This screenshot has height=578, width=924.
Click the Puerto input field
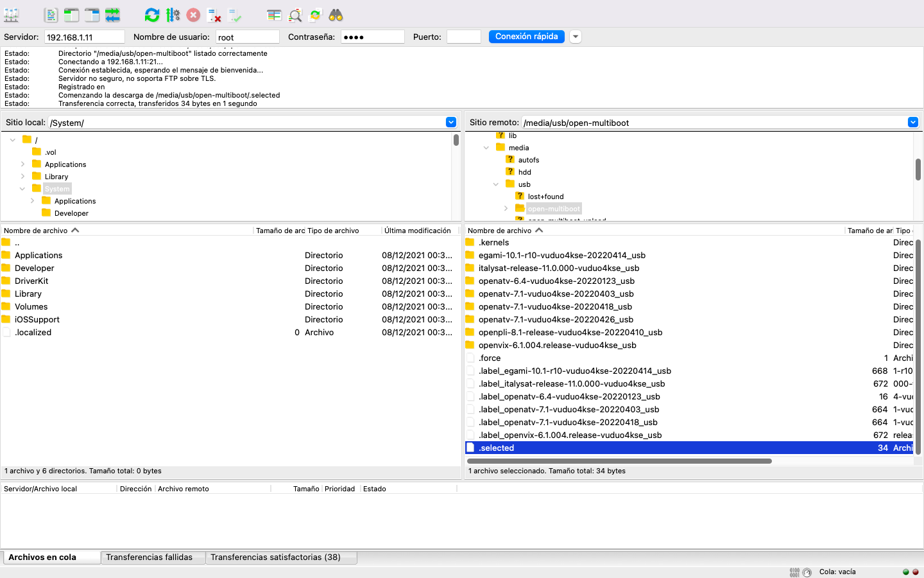[x=463, y=37]
